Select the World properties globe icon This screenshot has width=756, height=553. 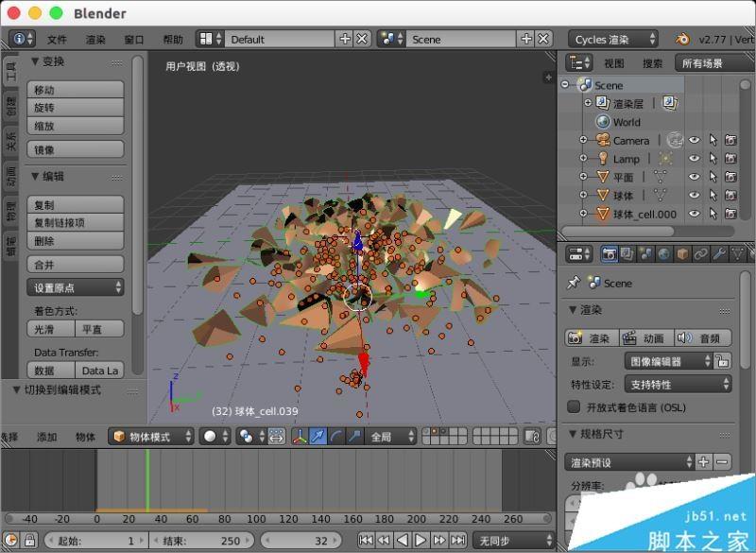tap(664, 254)
